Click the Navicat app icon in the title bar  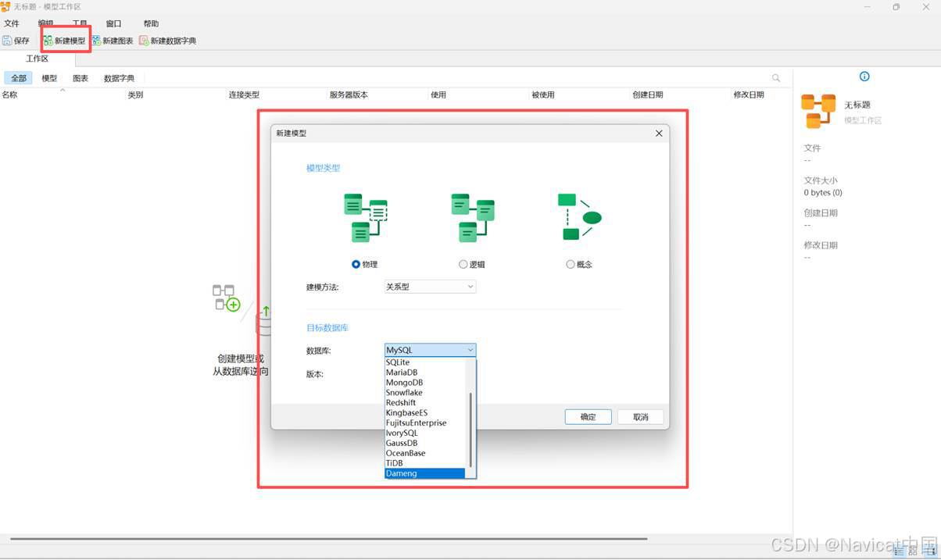tap(5, 6)
